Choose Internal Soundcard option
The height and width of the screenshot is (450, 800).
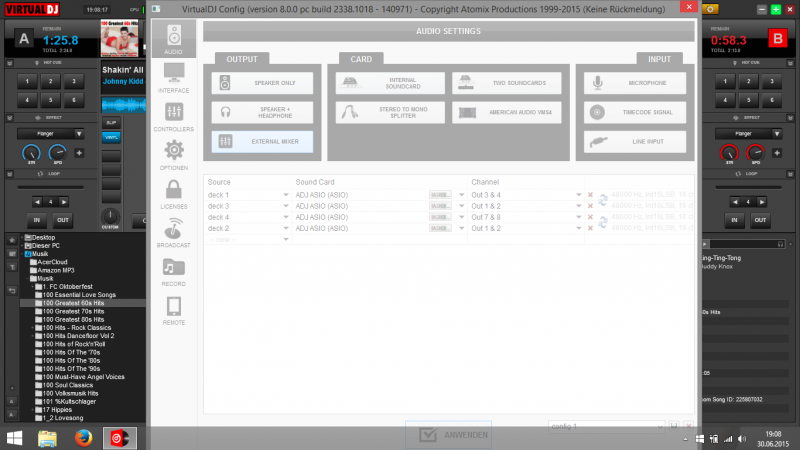[x=390, y=83]
